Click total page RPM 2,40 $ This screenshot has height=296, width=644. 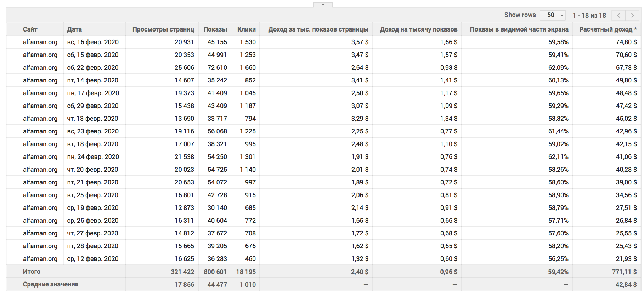(x=360, y=272)
